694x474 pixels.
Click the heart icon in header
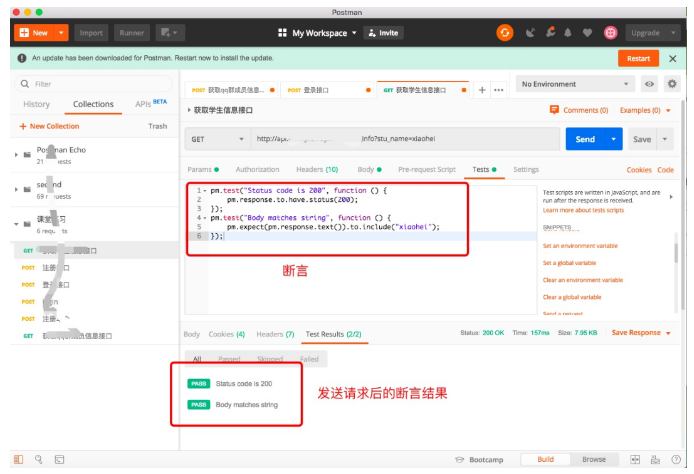(587, 33)
